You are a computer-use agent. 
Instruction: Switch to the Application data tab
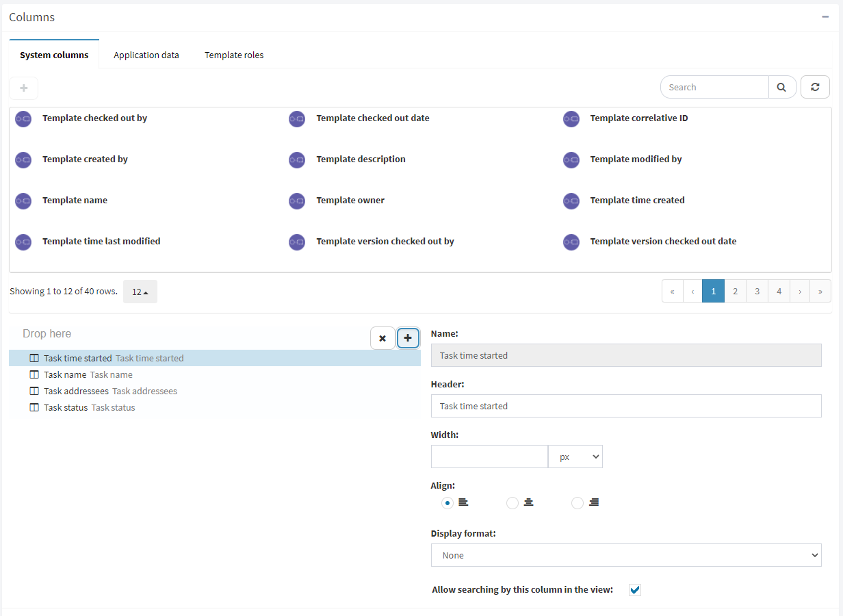[x=146, y=55]
